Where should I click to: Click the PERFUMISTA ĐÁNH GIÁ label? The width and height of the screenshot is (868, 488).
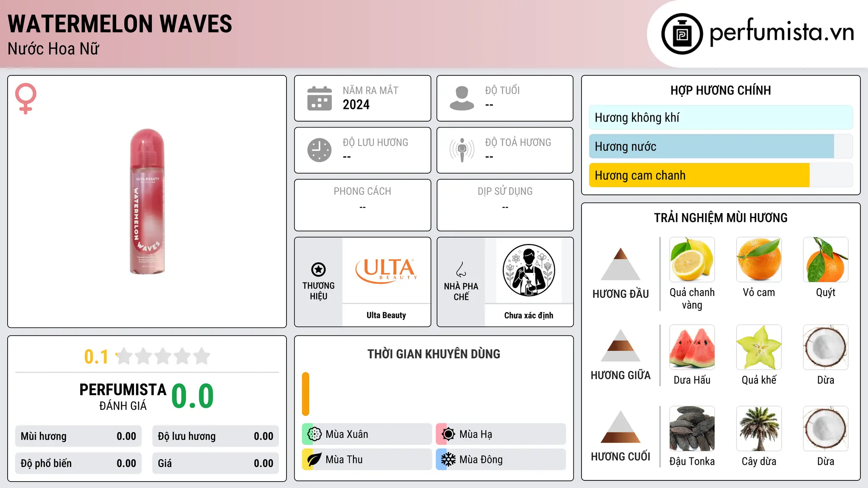(123, 396)
